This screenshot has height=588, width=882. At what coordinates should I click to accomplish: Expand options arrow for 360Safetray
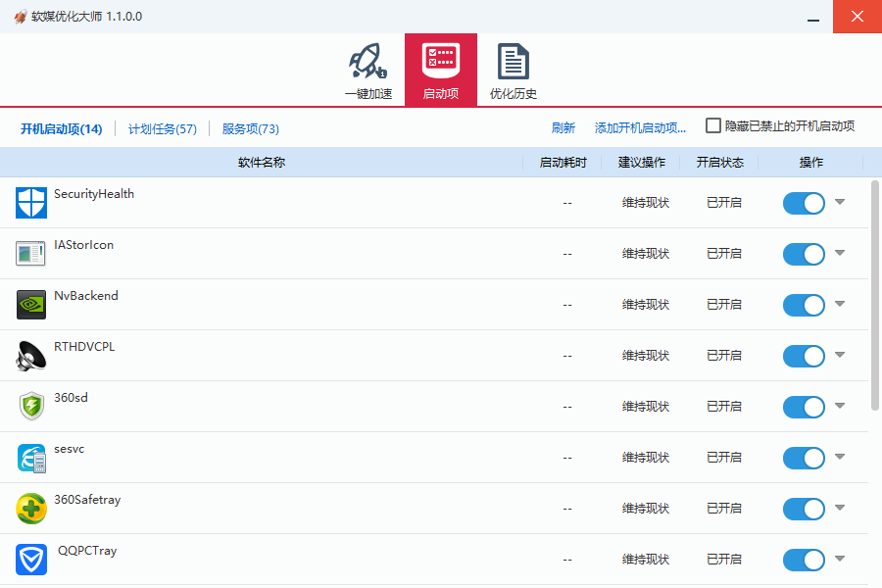(840, 508)
